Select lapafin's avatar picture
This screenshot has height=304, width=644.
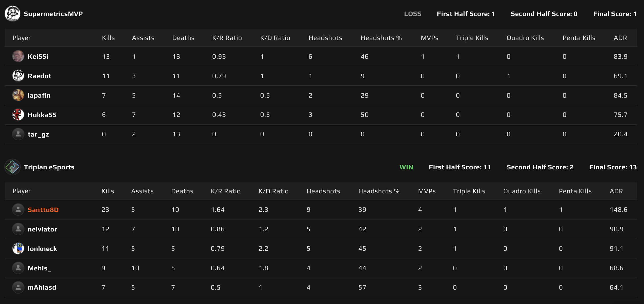click(18, 95)
